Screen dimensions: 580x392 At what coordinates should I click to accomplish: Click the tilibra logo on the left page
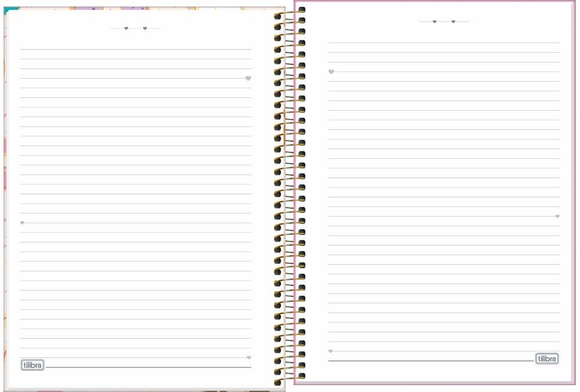coord(32,365)
